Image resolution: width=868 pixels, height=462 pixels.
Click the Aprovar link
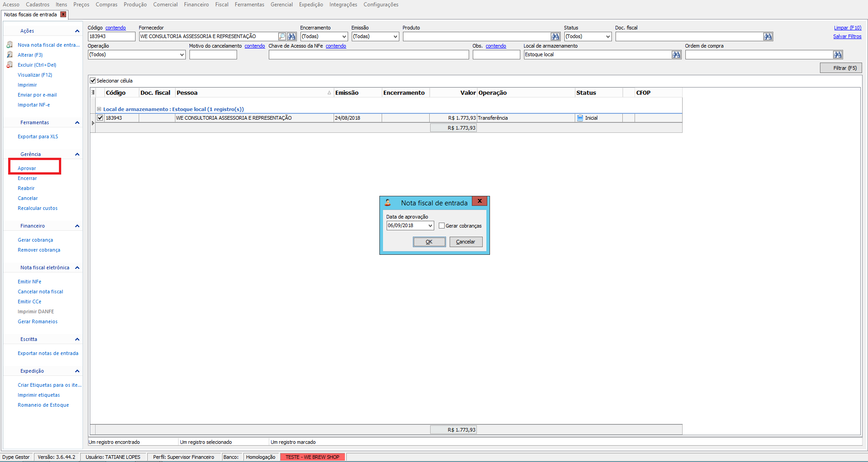pyautogui.click(x=27, y=168)
